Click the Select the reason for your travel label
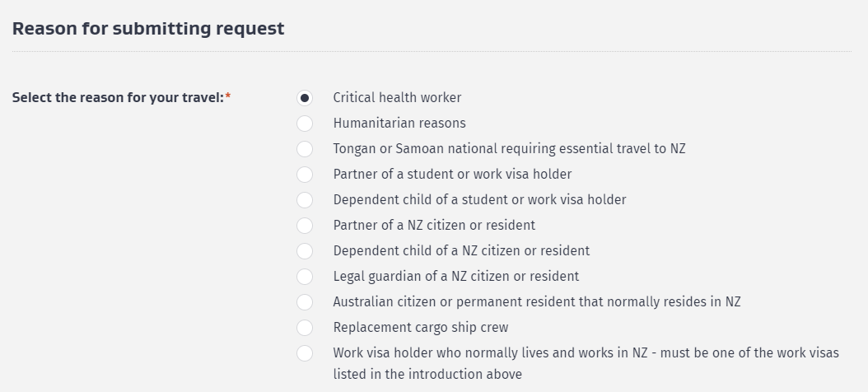 pos(121,98)
